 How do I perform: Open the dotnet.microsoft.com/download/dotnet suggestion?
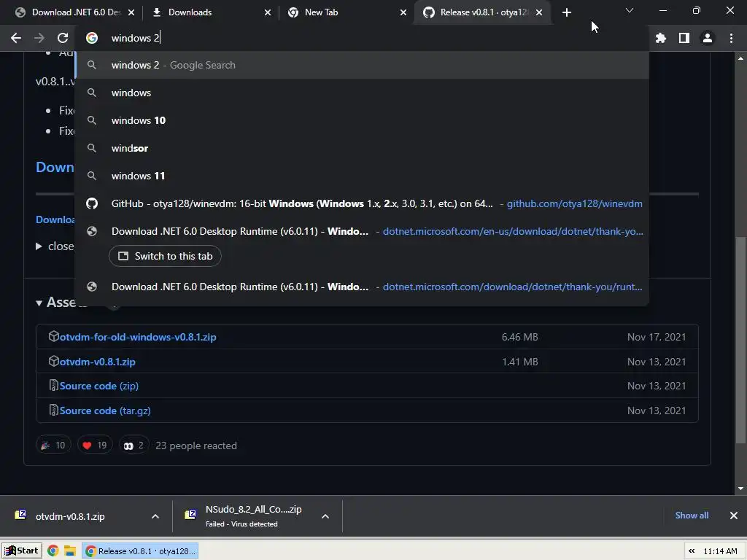(362, 287)
